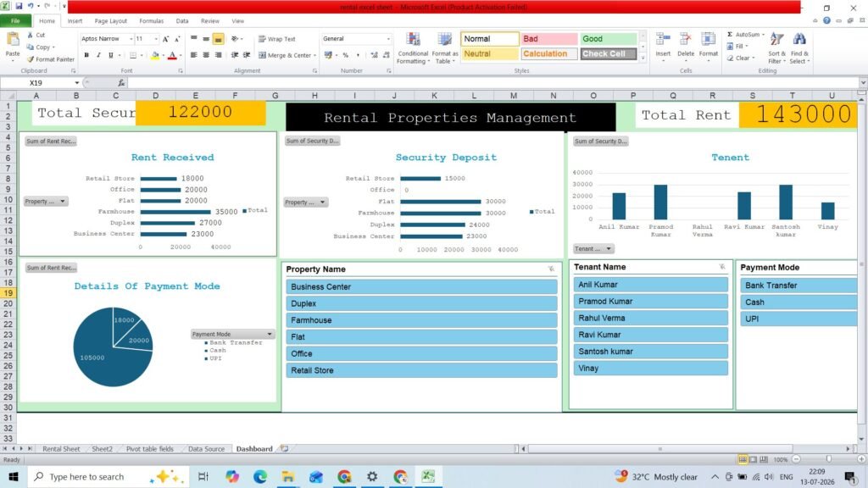Open the Format cells icon in Cells group
Screen dimensions: 868x488
(708, 40)
